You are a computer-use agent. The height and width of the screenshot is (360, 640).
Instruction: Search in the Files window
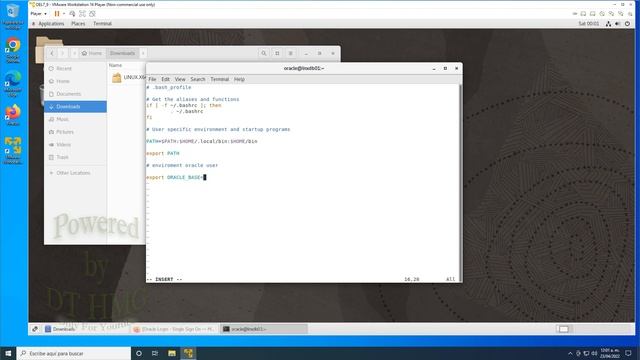tap(264, 53)
